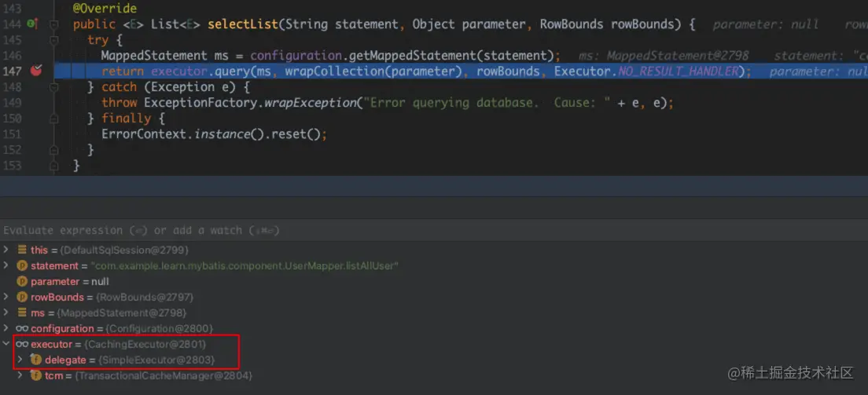The height and width of the screenshot is (395, 868).
Task: Collapse the selectList method at line 144
Action: pyautogui.click(x=53, y=24)
